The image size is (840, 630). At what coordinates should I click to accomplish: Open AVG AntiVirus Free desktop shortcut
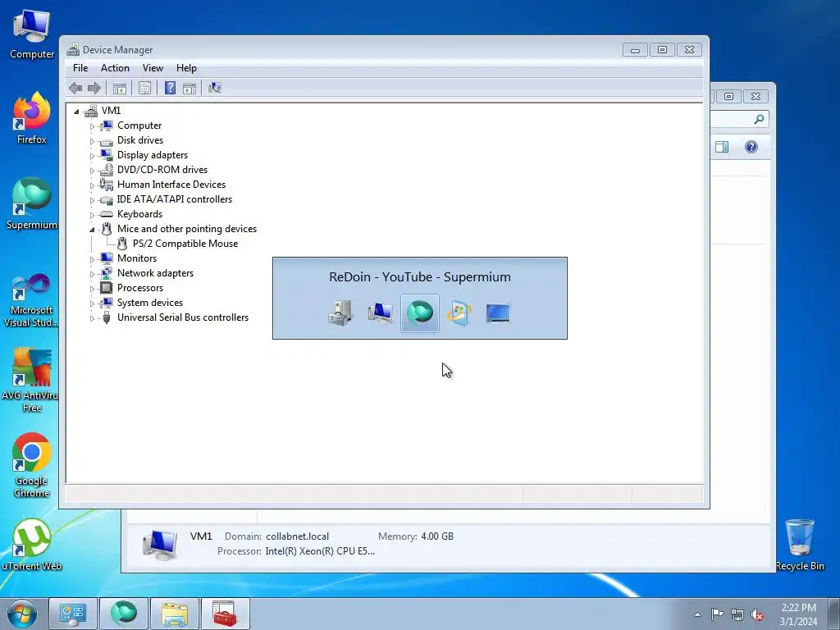coord(31,381)
